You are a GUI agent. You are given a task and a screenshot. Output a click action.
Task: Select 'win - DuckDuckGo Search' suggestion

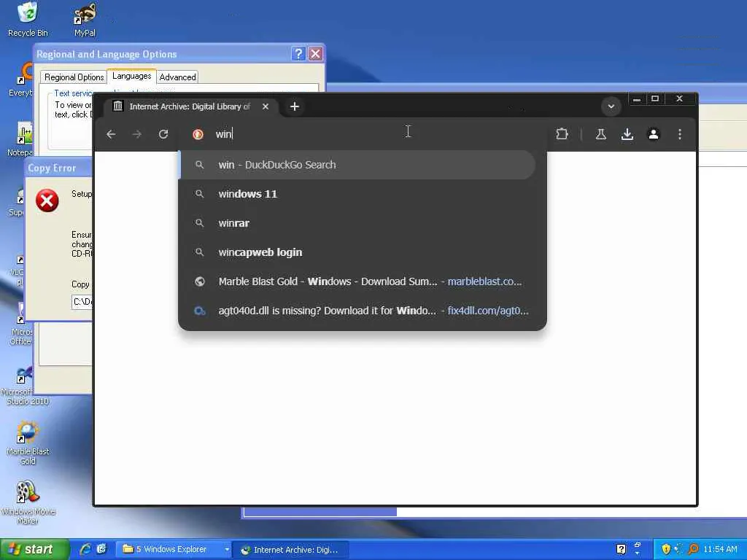pyautogui.click(x=357, y=165)
